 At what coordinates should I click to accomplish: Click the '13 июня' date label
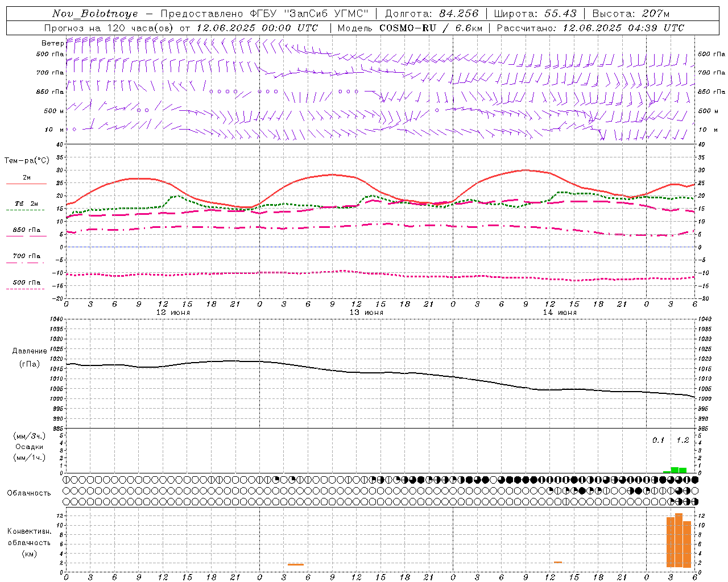[366, 313]
